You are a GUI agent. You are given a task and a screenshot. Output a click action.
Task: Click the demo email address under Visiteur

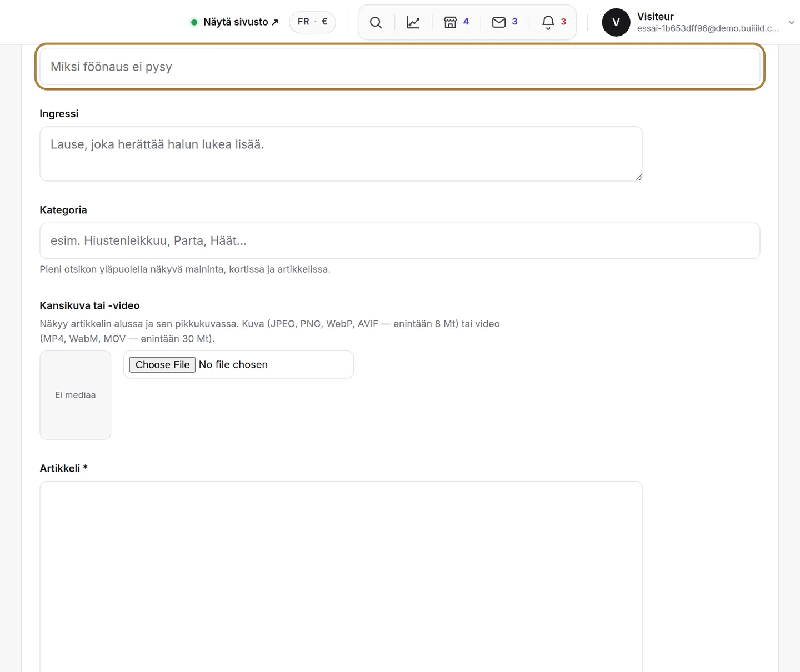pyautogui.click(x=708, y=28)
